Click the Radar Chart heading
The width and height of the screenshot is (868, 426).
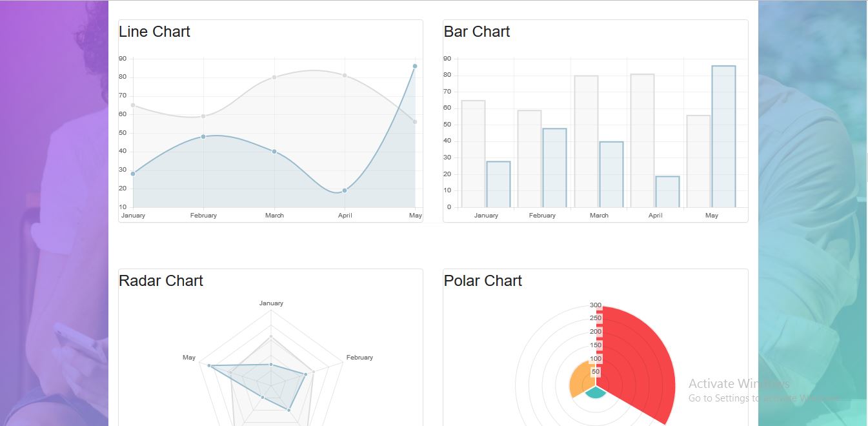pyautogui.click(x=161, y=281)
